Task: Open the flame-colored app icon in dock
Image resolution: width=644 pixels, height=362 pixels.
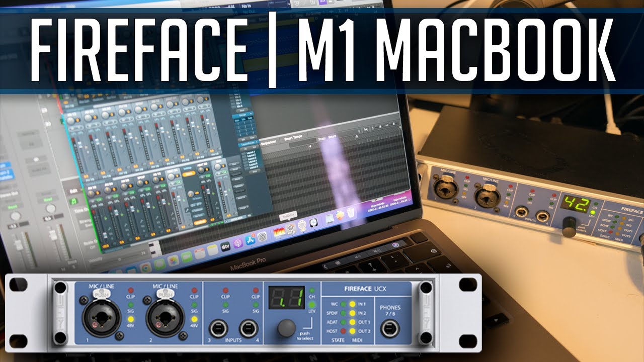Action: coord(279,232)
